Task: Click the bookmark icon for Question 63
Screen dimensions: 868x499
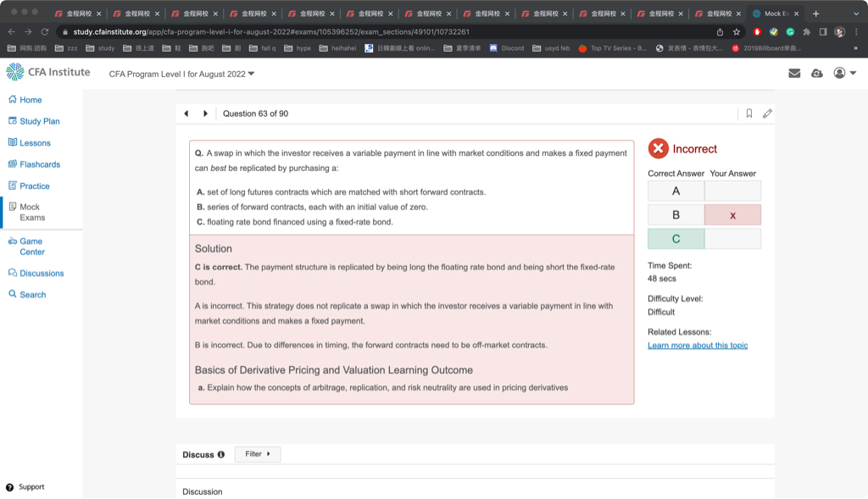Action: click(749, 114)
